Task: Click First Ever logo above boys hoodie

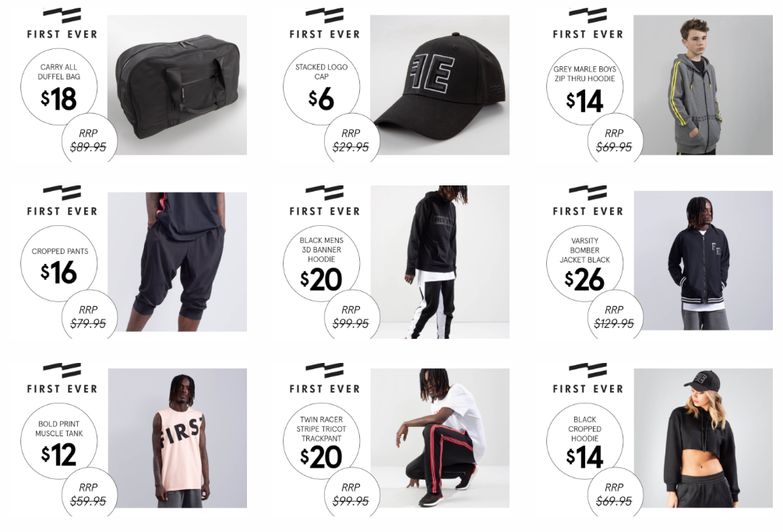Action: (587, 23)
